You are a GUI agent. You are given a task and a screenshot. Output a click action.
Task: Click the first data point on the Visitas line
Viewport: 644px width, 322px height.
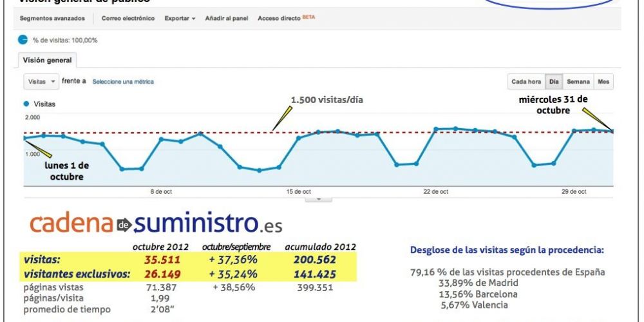click(x=24, y=138)
